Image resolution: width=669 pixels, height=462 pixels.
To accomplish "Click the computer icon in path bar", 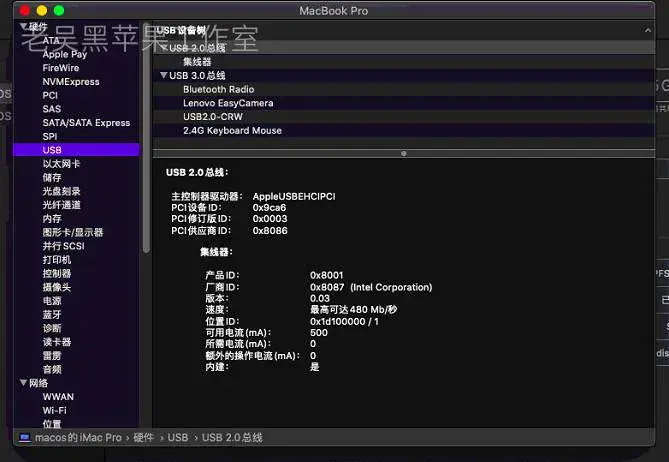I will pyautogui.click(x=25, y=437).
